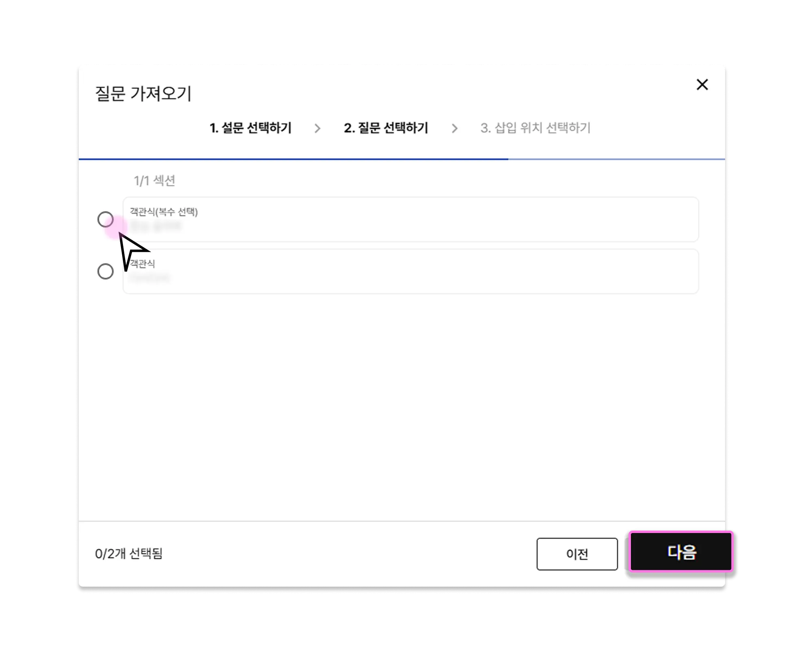The image size is (812, 650).
Task: Click the 1/1 섹션 section label
Action: [154, 180]
